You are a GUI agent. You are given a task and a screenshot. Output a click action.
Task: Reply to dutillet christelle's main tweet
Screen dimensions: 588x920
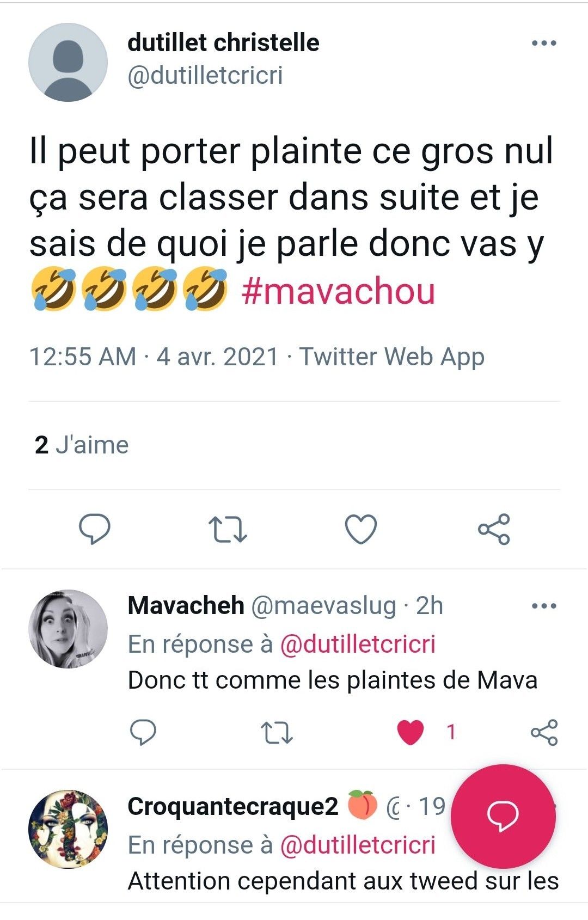(x=95, y=529)
